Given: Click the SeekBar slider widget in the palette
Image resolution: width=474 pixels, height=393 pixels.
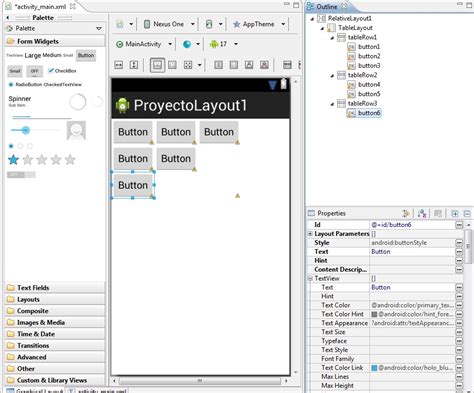Looking at the screenshot, I should [x=35, y=130].
